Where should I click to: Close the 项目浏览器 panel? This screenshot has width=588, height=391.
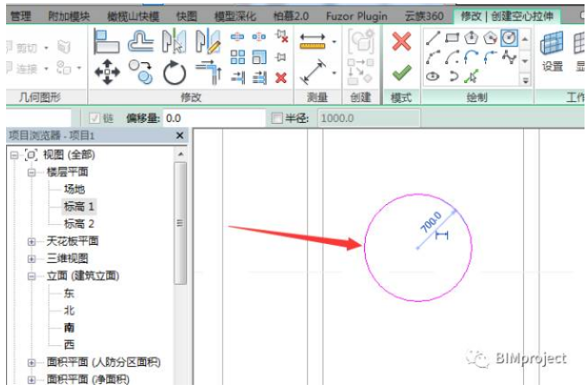[180, 136]
